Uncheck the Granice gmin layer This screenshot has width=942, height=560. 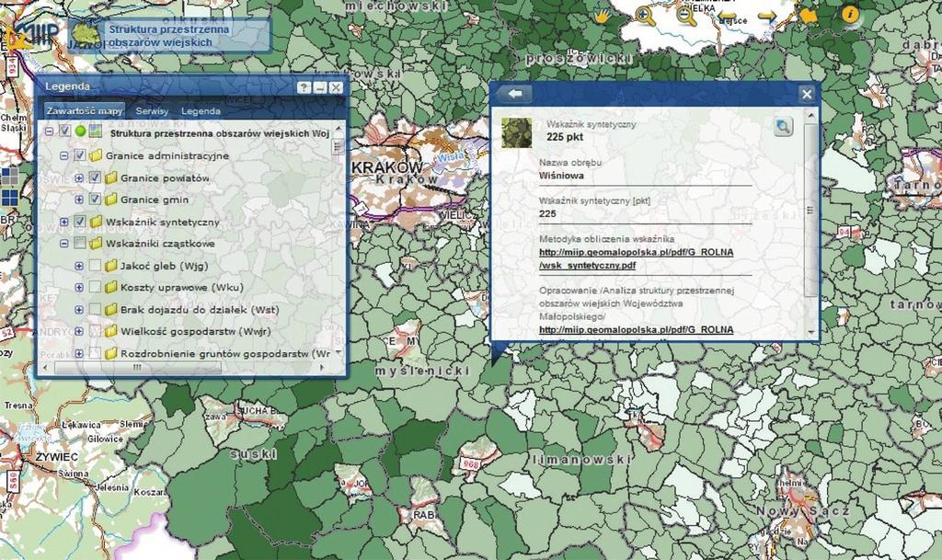coord(95,200)
